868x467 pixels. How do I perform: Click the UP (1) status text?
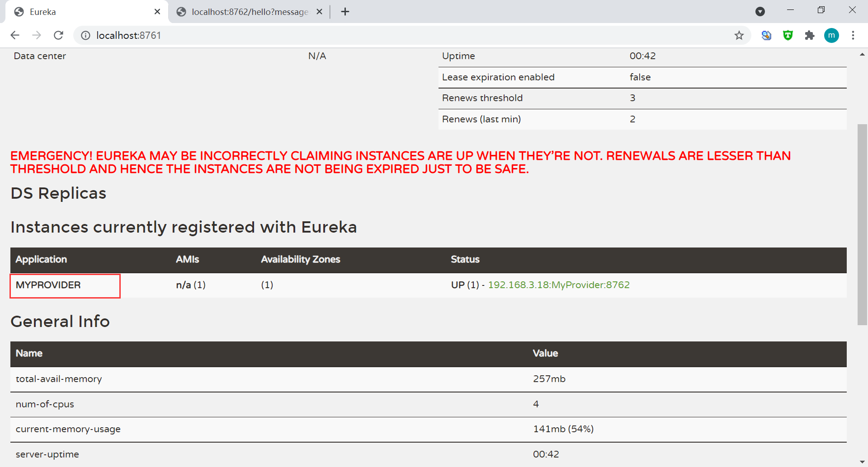coord(465,285)
